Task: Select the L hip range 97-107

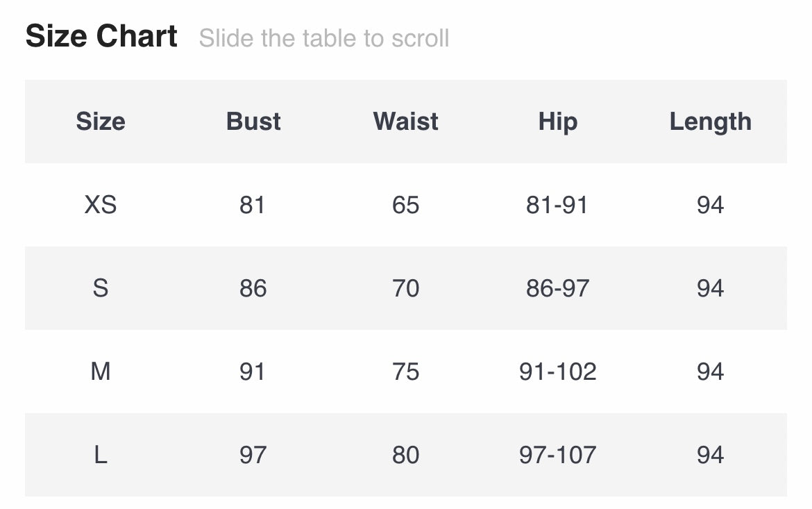Action: coord(557,455)
